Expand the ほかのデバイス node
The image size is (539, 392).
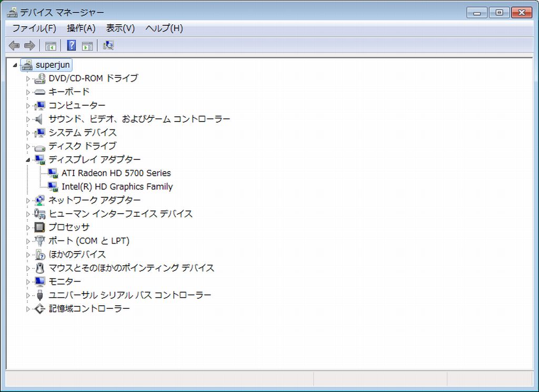[28, 255]
